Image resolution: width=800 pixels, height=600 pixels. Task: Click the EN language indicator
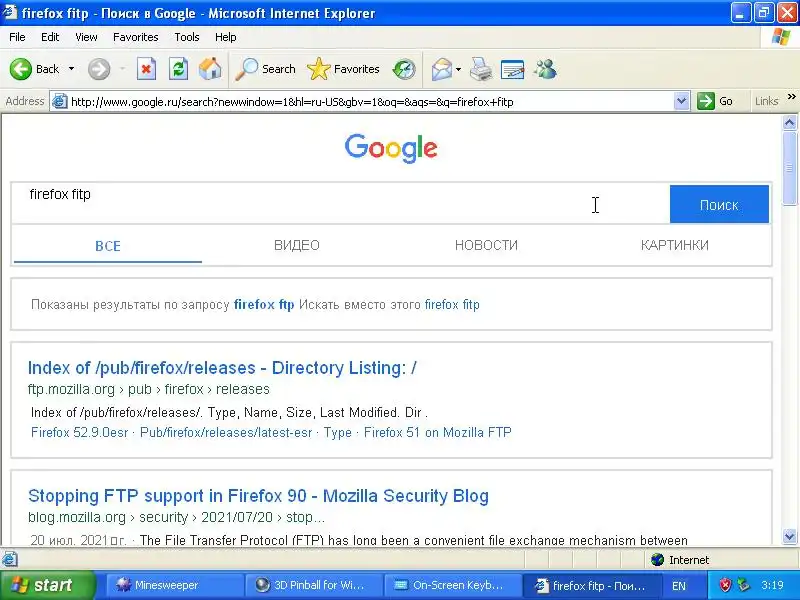click(x=679, y=586)
